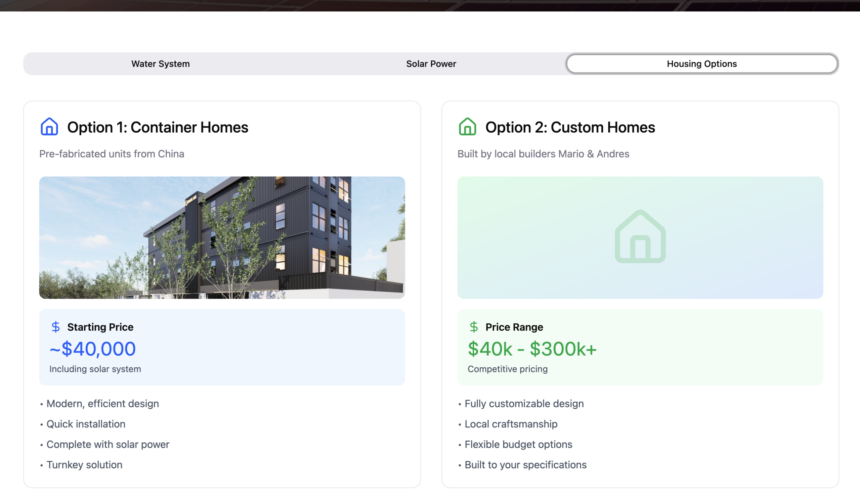Click 'Built by local builders Mario & Andres'

(543, 154)
